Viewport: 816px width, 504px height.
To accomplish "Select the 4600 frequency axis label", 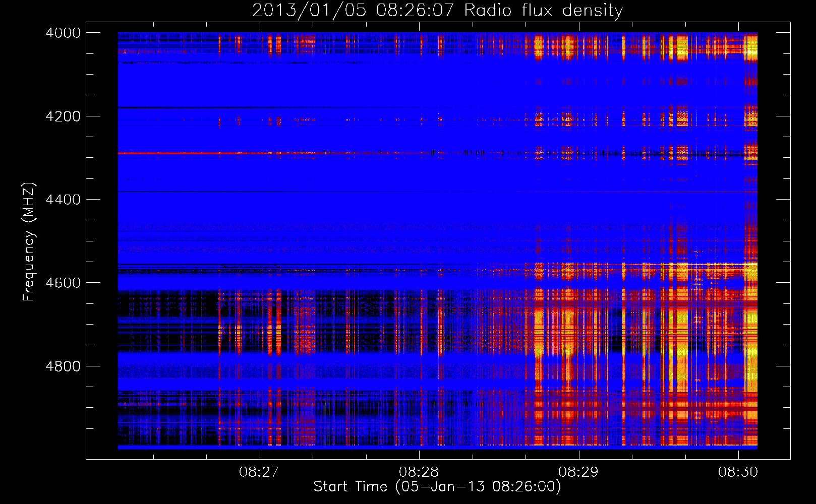I will click(63, 283).
